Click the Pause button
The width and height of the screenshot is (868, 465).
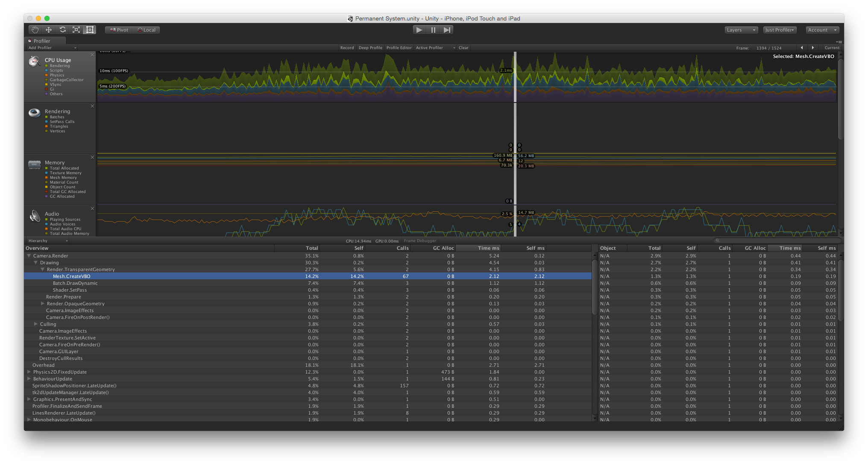coord(433,30)
